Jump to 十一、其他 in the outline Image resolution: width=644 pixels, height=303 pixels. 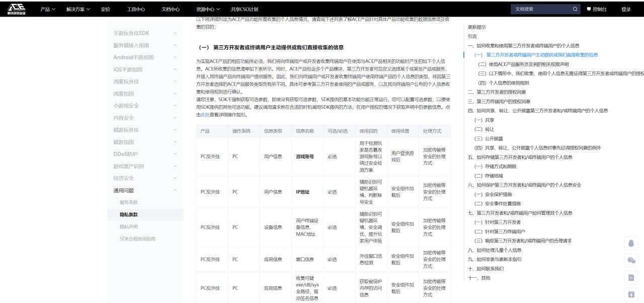pos(479,278)
